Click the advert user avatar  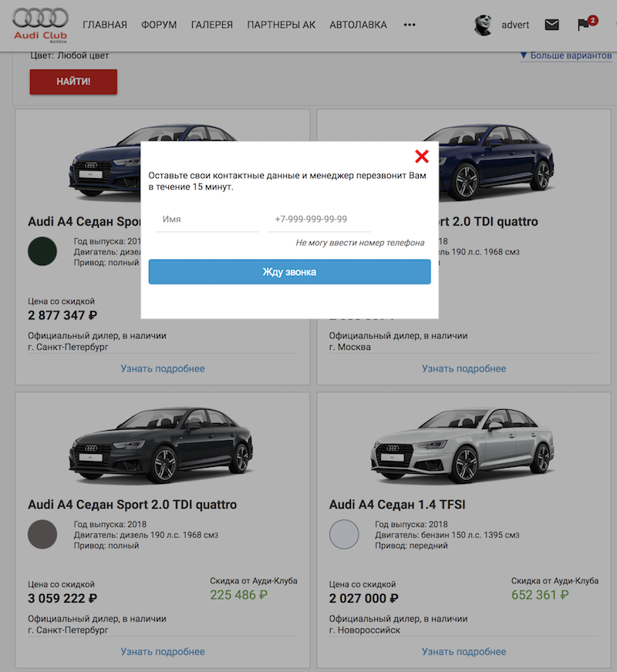point(483,25)
